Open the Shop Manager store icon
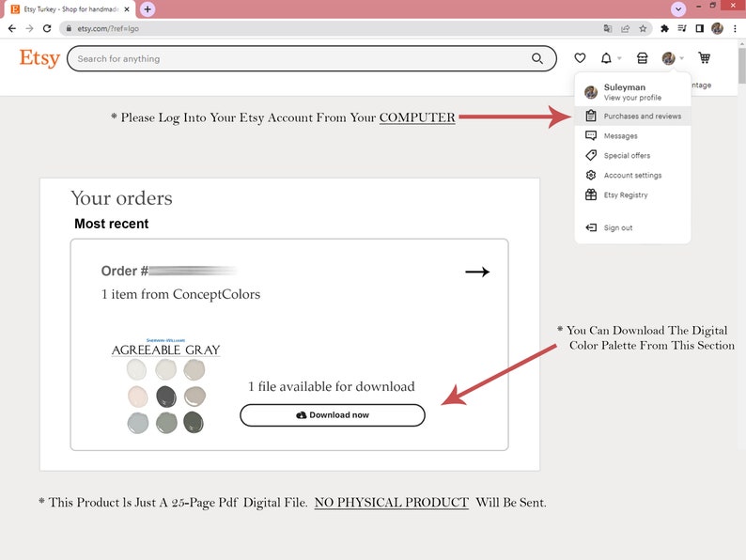The width and height of the screenshot is (746, 560). click(642, 58)
